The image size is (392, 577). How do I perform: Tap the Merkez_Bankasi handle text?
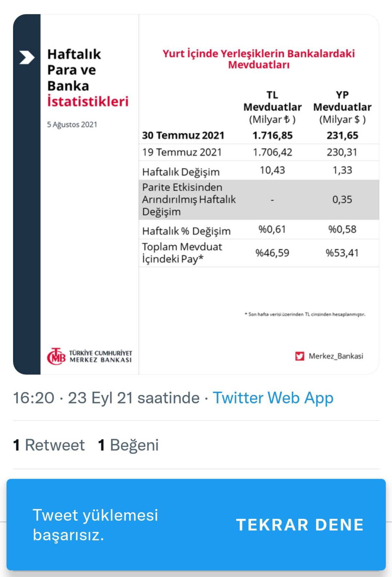[336, 356]
